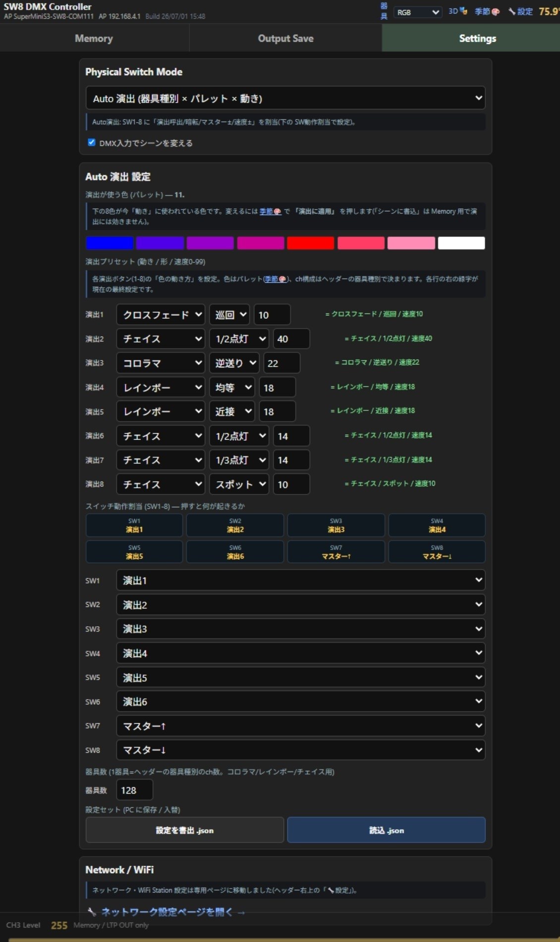Open 演出6 1/2点灯 shape dropdown

click(x=239, y=436)
